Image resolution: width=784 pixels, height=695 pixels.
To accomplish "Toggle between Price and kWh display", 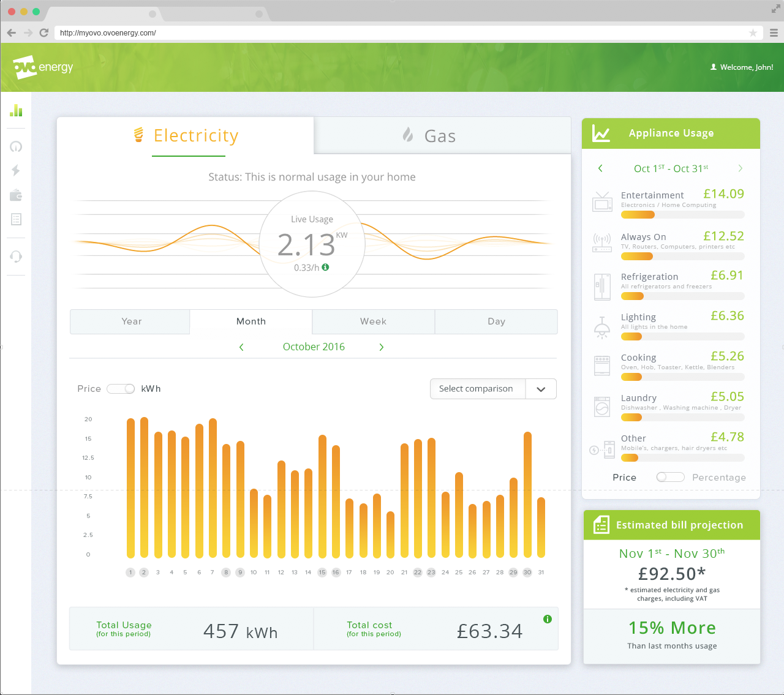I will coord(121,389).
